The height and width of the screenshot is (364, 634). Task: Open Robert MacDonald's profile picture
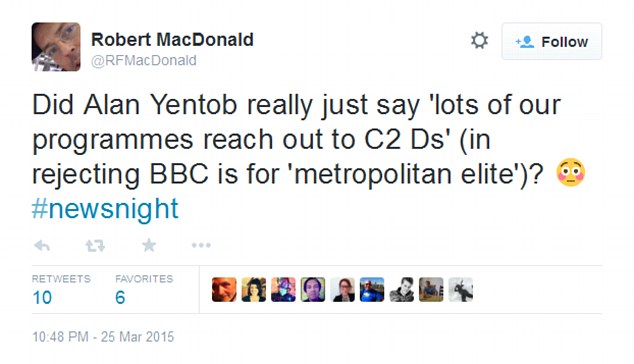[56, 47]
